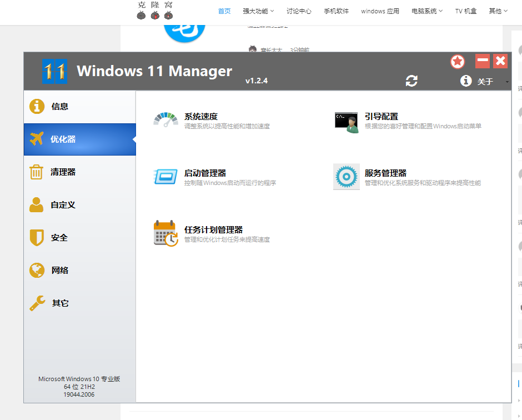Select the 清理器 sidebar tab
Viewport: 522px width, 420px height.
[x=80, y=172]
